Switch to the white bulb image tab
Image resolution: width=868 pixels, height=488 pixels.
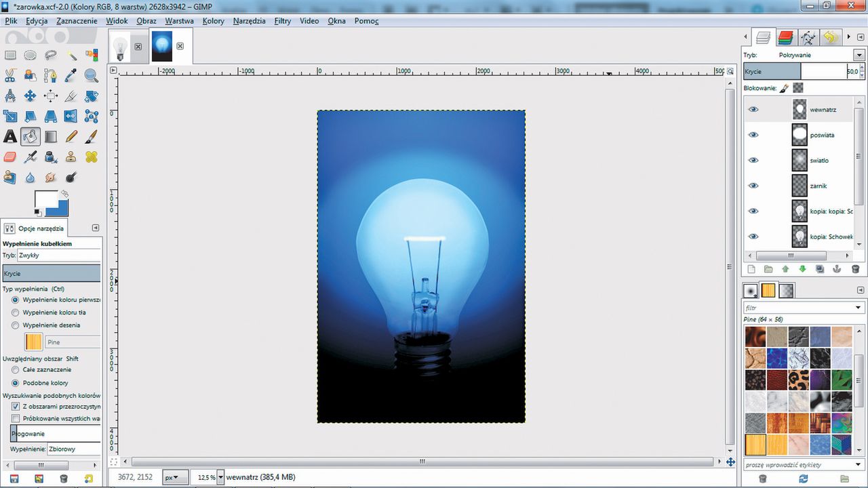click(x=121, y=47)
